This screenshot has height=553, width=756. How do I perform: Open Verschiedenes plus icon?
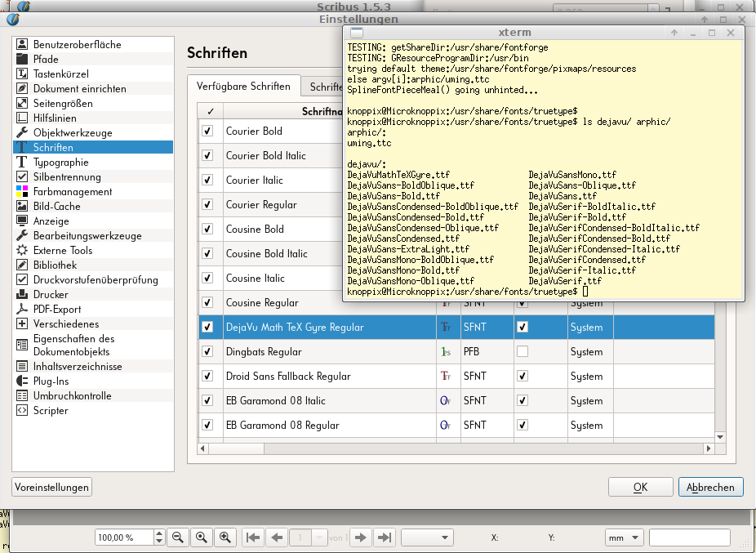[22, 323]
